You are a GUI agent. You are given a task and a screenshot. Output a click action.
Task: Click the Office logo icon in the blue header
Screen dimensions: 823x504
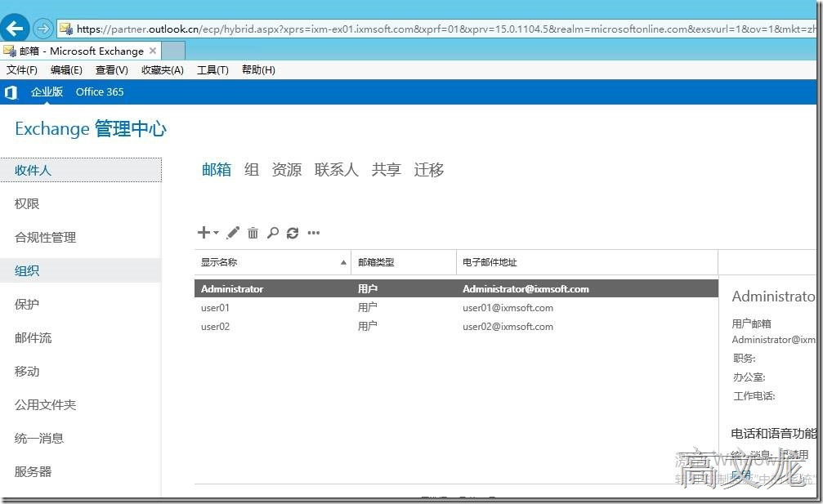coord(11,92)
